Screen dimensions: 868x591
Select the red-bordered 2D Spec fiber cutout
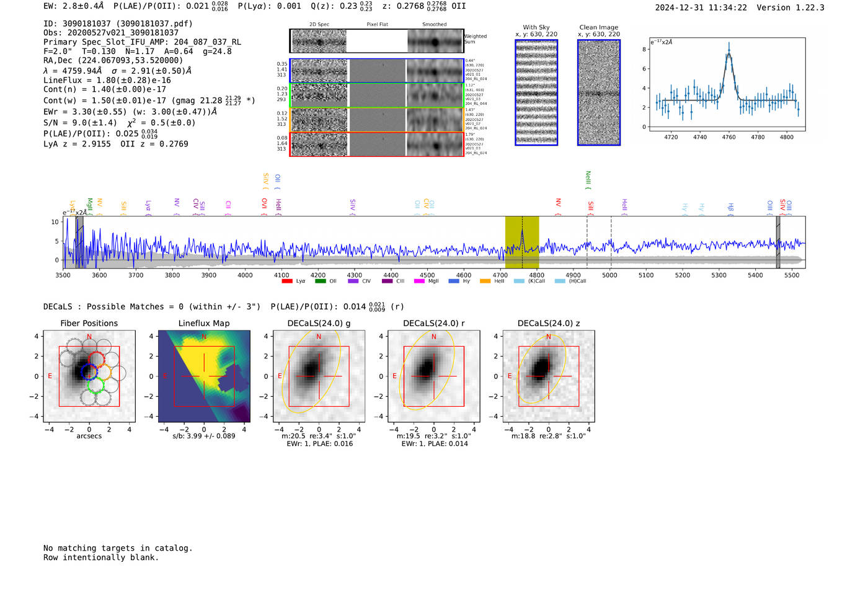(319, 144)
